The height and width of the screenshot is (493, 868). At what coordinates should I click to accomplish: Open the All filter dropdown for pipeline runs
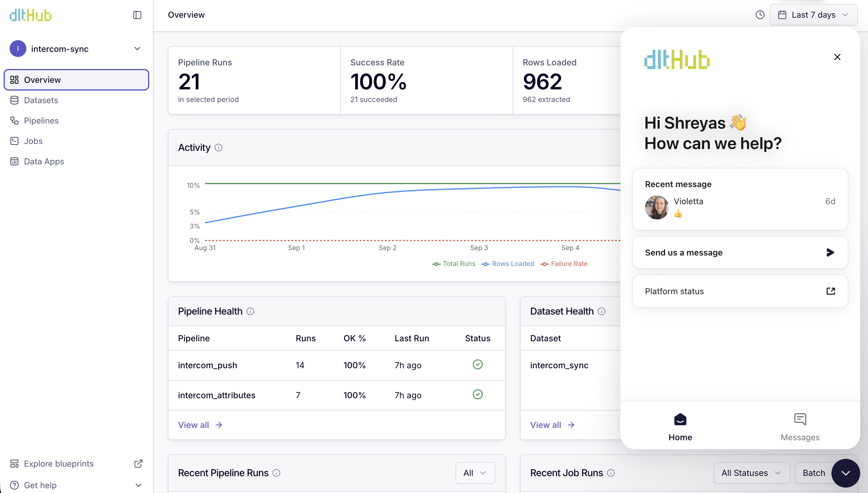coord(475,473)
